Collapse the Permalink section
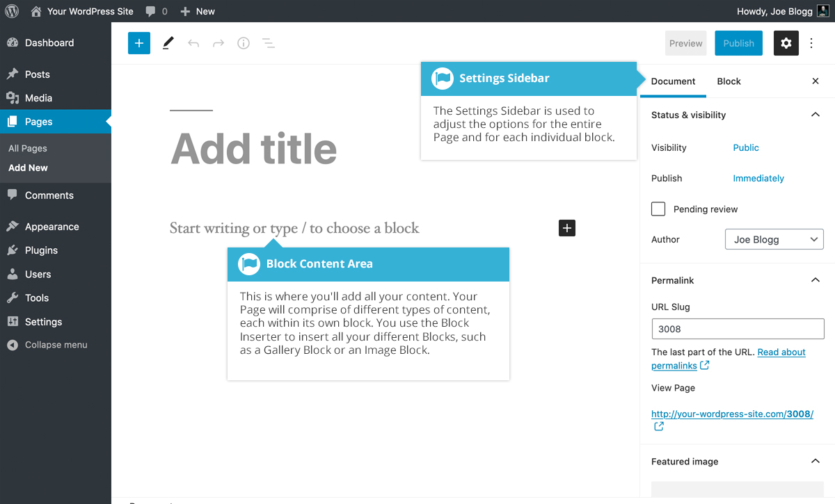835x504 pixels. point(815,279)
